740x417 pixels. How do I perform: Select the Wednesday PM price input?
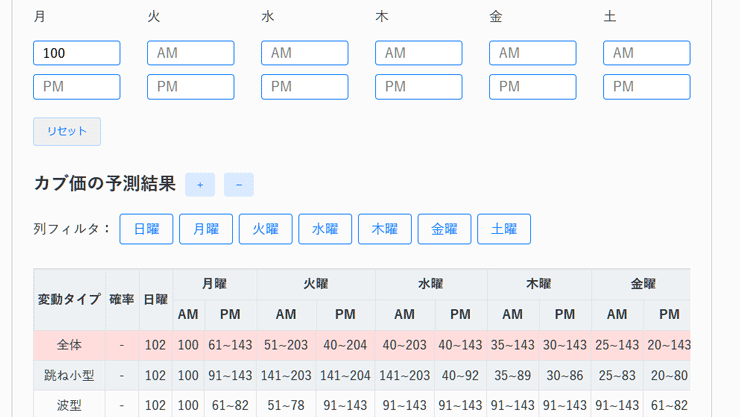[x=305, y=87]
